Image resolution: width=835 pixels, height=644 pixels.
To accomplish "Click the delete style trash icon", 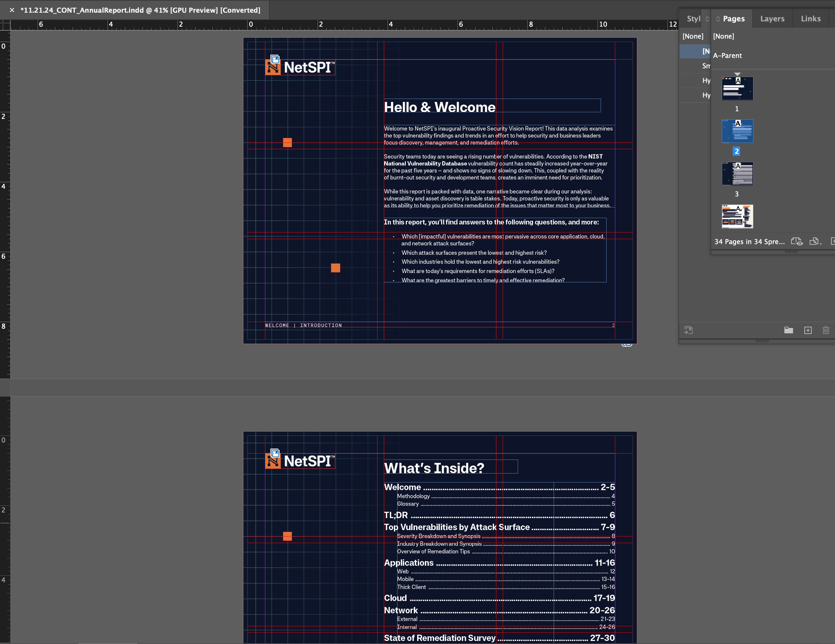I will pos(826,330).
